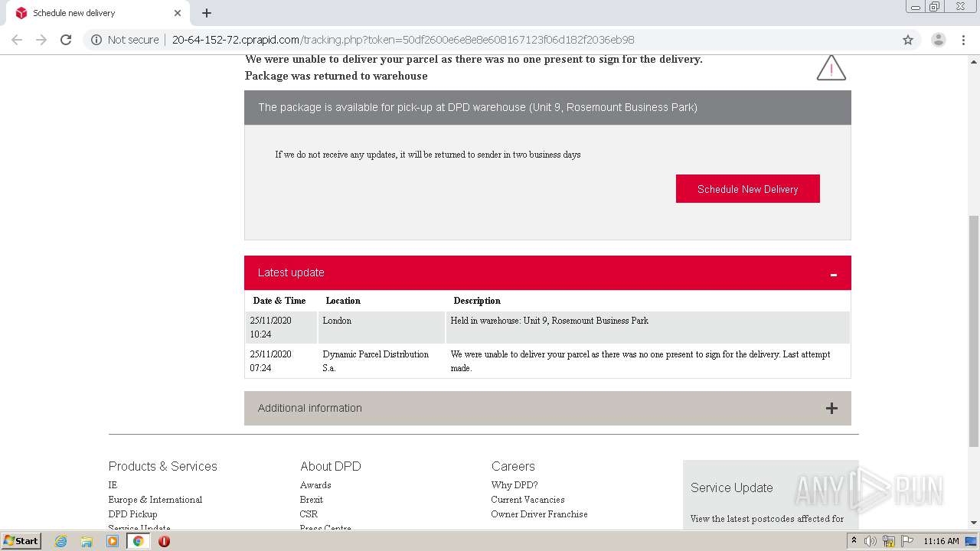Open the Europe & International link
The image size is (980, 551).
pos(155,500)
